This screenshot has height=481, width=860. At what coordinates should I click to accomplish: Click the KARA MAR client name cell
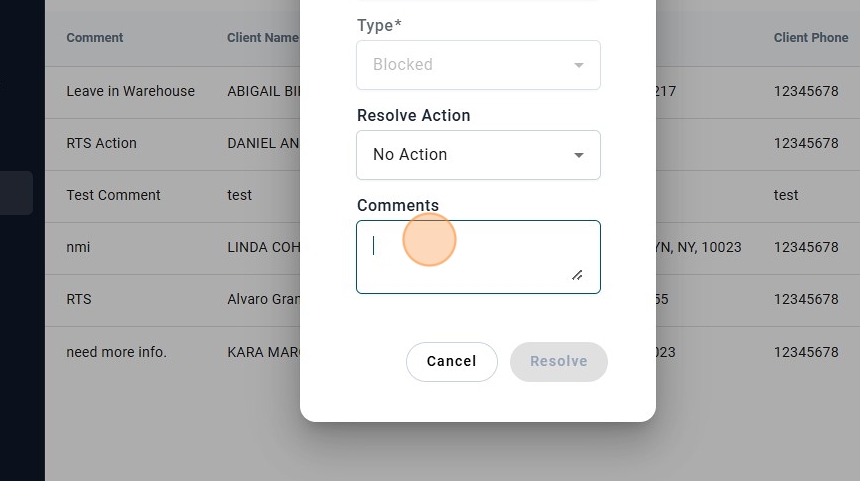(264, 352)
